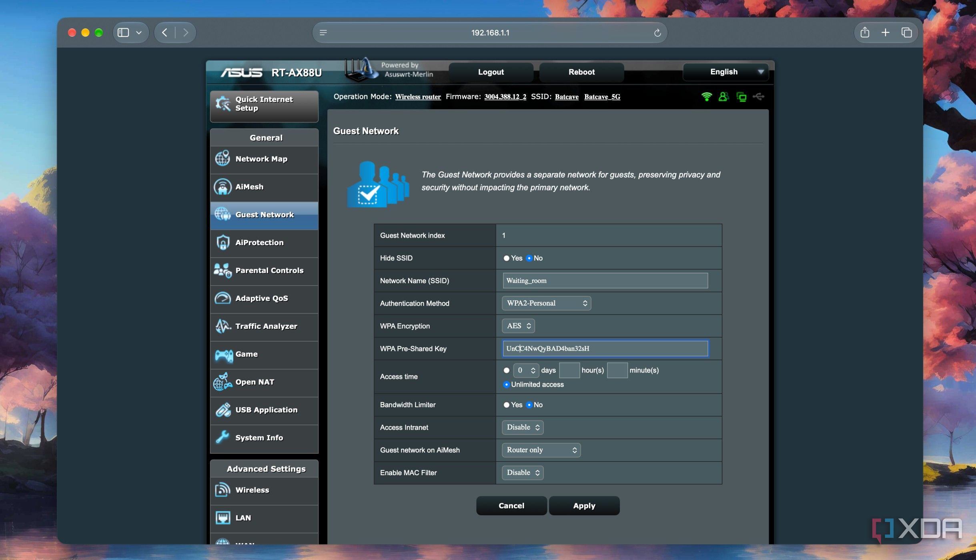This screenshot has height=560, width=976.
Task: Click the Wi-Fi signal status icon
Action: pos(707,96)
